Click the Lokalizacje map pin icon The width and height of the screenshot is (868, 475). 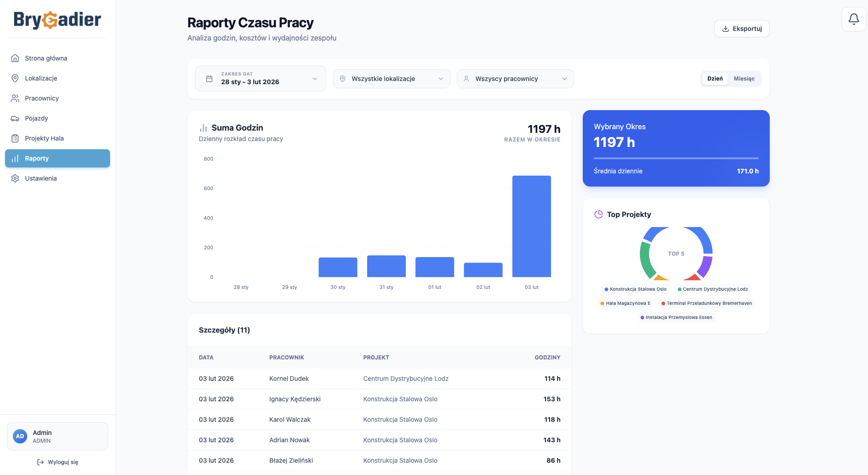click(x=15, y=78)
